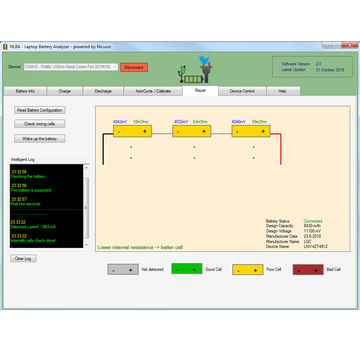
Task: Click 'Internally cells check done' log entry
Action: tap(33, 240)
